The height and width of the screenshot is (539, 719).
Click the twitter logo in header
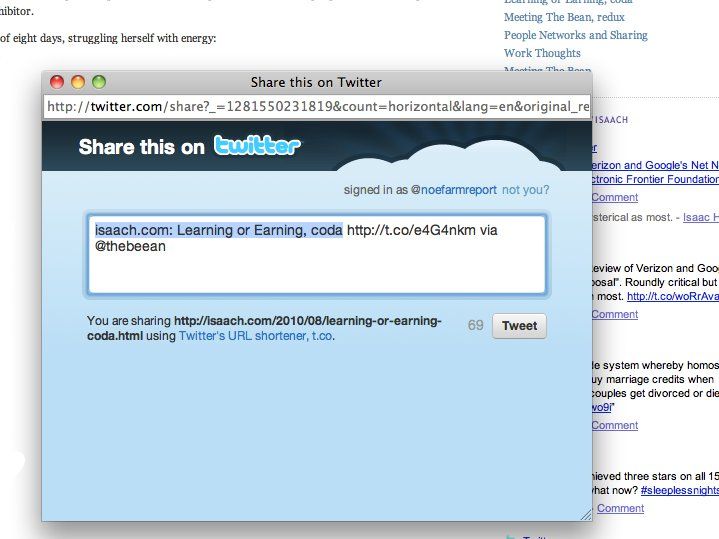pyautogui.click(x=257, y=146)
